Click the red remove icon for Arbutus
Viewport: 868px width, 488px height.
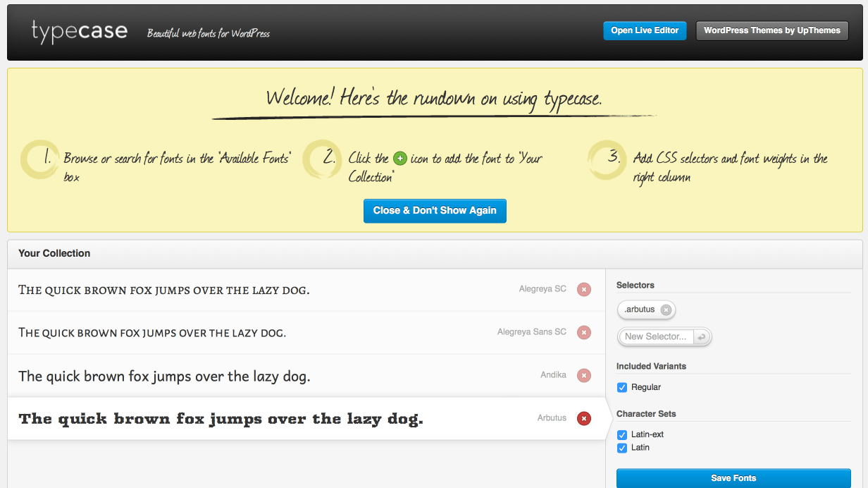(x=584, y=419)
